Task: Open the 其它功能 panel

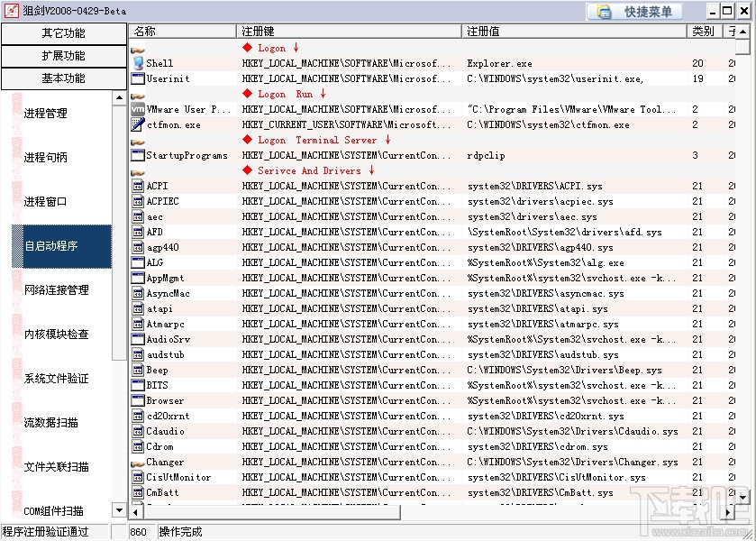Action: click(x=64, y=33)
